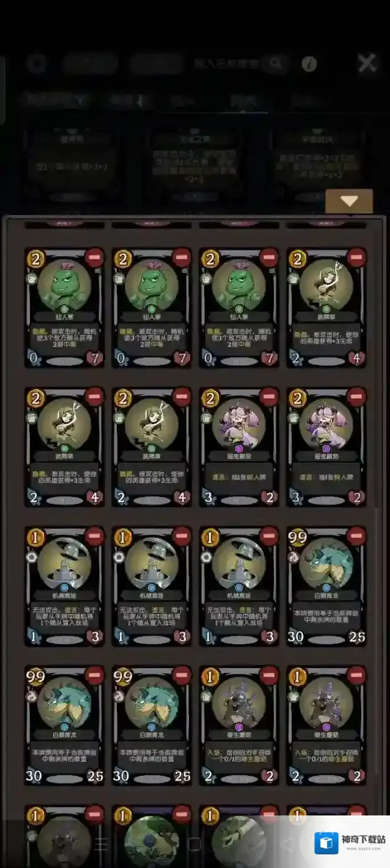Close the deck editor with the X
Screen dimensions: 390x868
367,62
